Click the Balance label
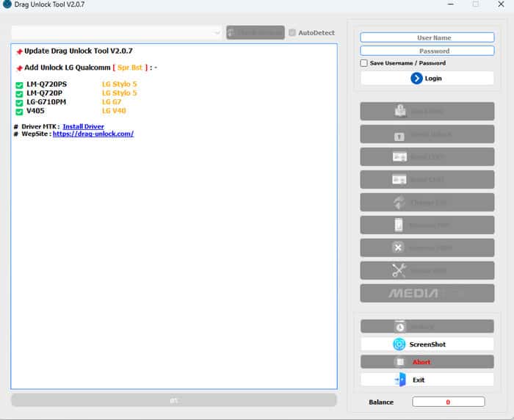 (x=381, y=402)
